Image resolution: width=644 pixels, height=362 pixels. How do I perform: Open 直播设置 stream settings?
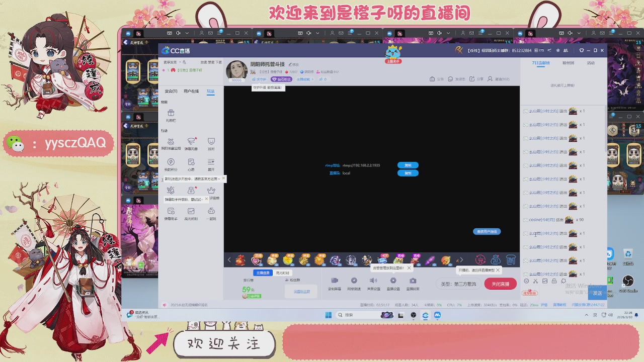click(x=393, y=281)
